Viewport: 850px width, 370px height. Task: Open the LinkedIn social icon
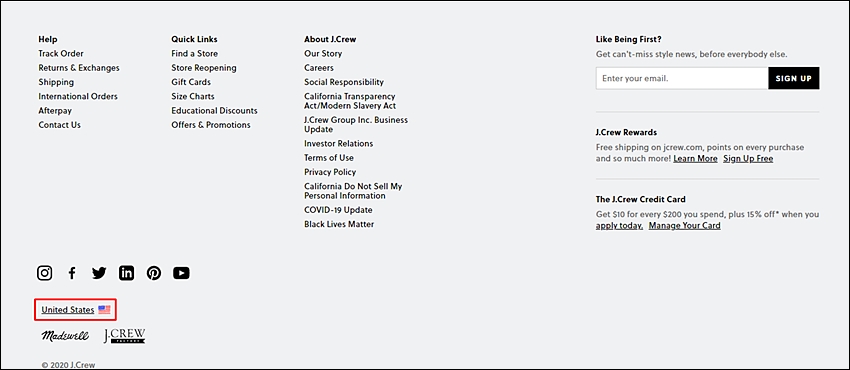126,273
